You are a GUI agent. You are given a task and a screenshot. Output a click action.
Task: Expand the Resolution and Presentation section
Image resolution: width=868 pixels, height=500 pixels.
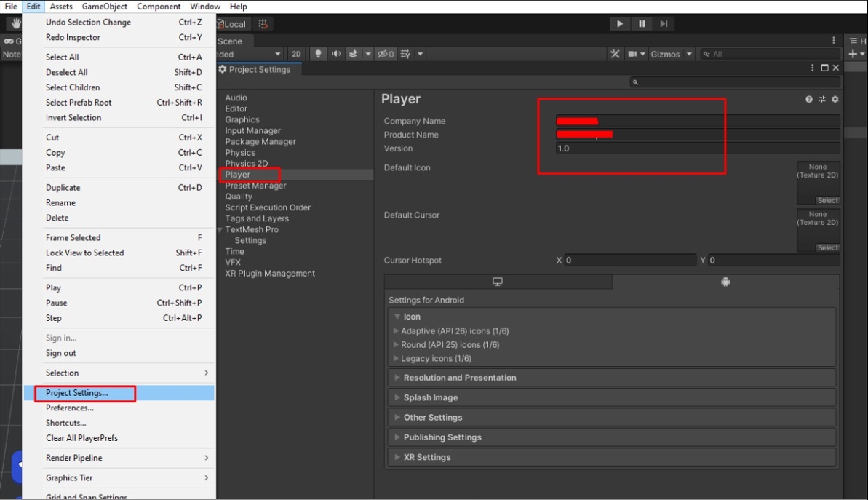point(459,378)
